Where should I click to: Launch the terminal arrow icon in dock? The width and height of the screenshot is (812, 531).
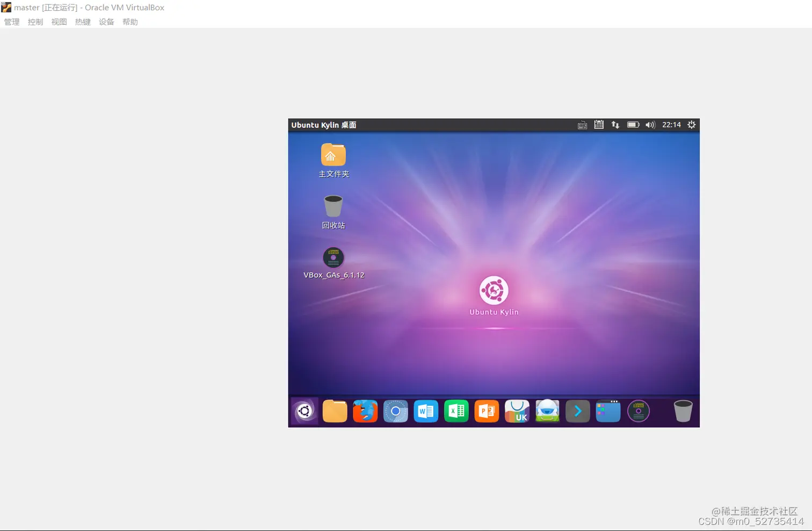point(578,412)
